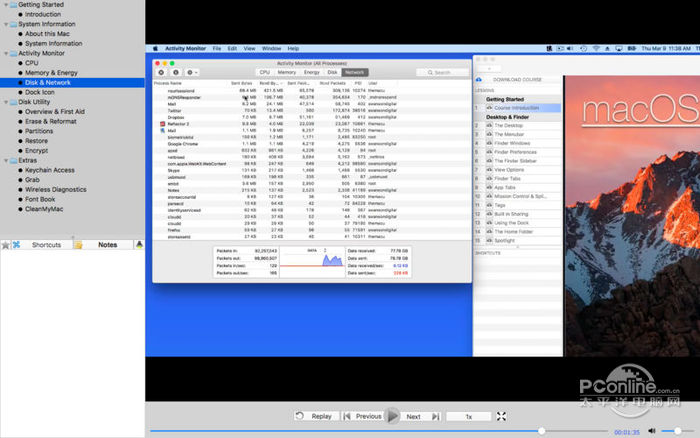Viewport: 700px width, 438px height.
Task: Open the Encrypt lesson
Action: pyautogui.click(x=37, y=150)
